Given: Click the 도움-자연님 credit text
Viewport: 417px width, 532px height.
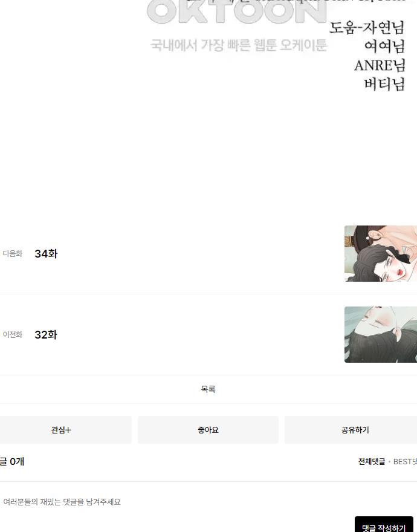Looking at the screenshot, I should pos(367,27).
